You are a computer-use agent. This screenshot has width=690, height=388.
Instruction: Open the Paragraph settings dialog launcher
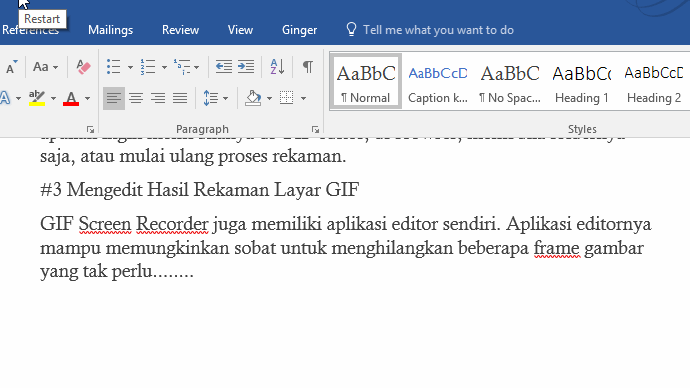pyautogui.click(x=315, y=129)
